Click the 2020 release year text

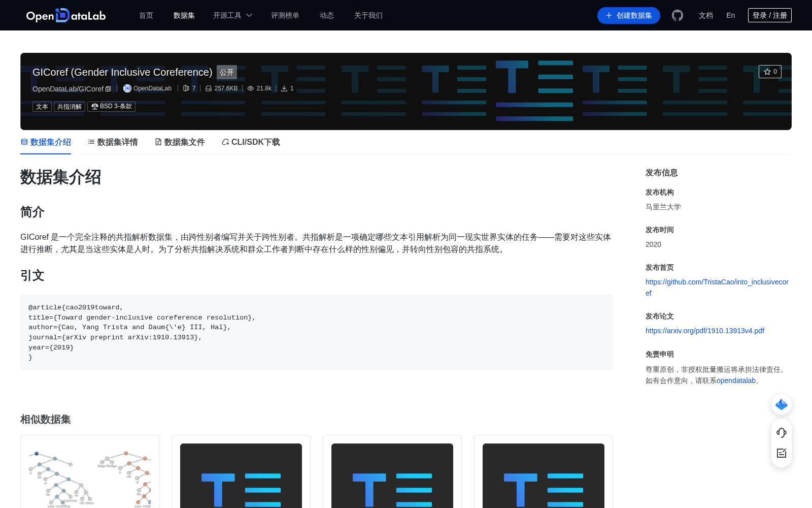coord(653,244)
